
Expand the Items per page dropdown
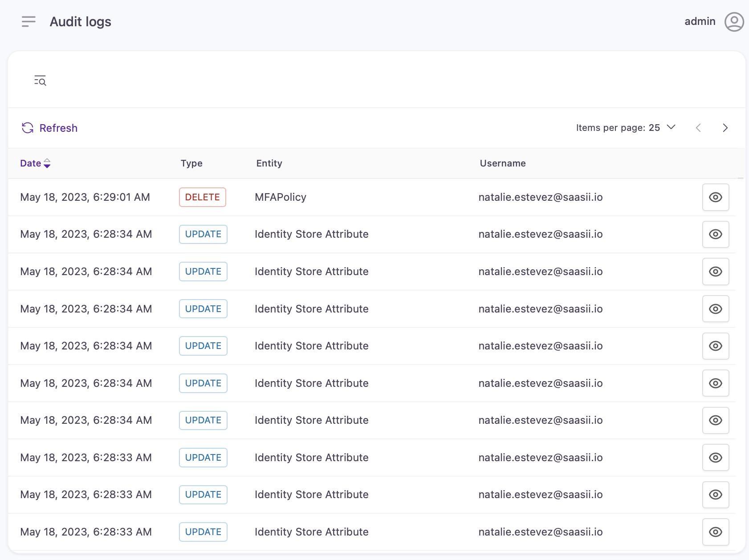click(x=626, y=128)
